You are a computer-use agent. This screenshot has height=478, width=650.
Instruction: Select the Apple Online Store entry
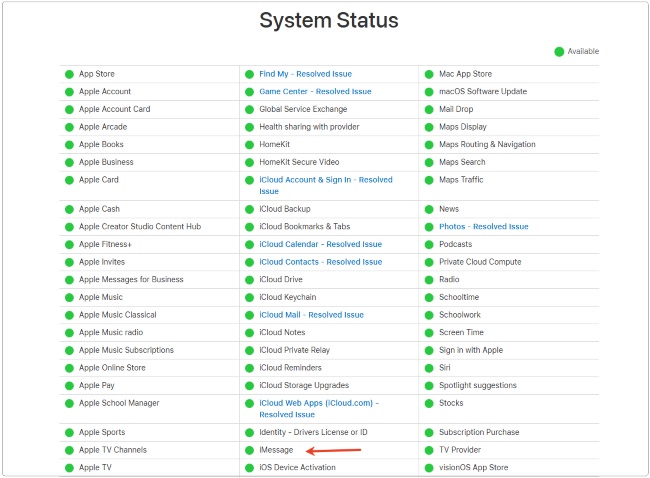click(112, 368)
